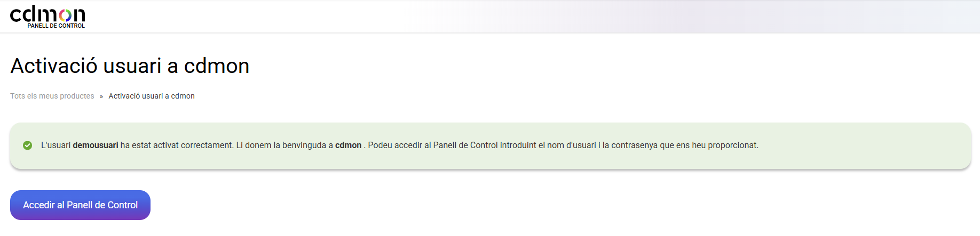Click the colorful letter o in the logo
The height and width of the screenshot is (236, 980).
[65, 16]
